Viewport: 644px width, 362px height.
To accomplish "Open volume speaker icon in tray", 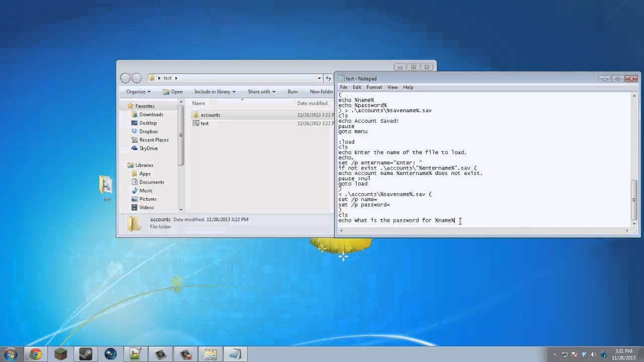I will 594,354.
